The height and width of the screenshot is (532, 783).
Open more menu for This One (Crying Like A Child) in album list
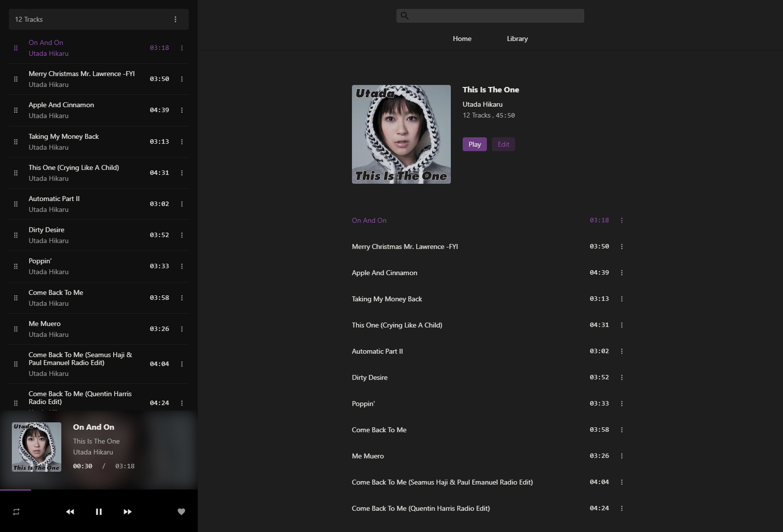pos(622,325)
